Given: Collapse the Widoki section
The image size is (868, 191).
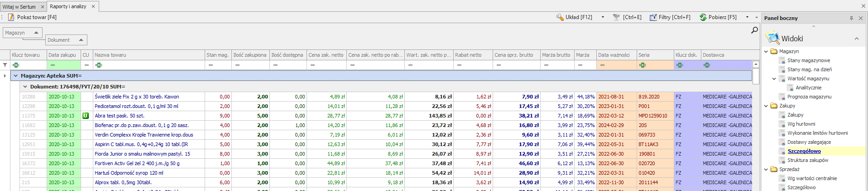Looking at the screenshot, I should coord(856,39).
